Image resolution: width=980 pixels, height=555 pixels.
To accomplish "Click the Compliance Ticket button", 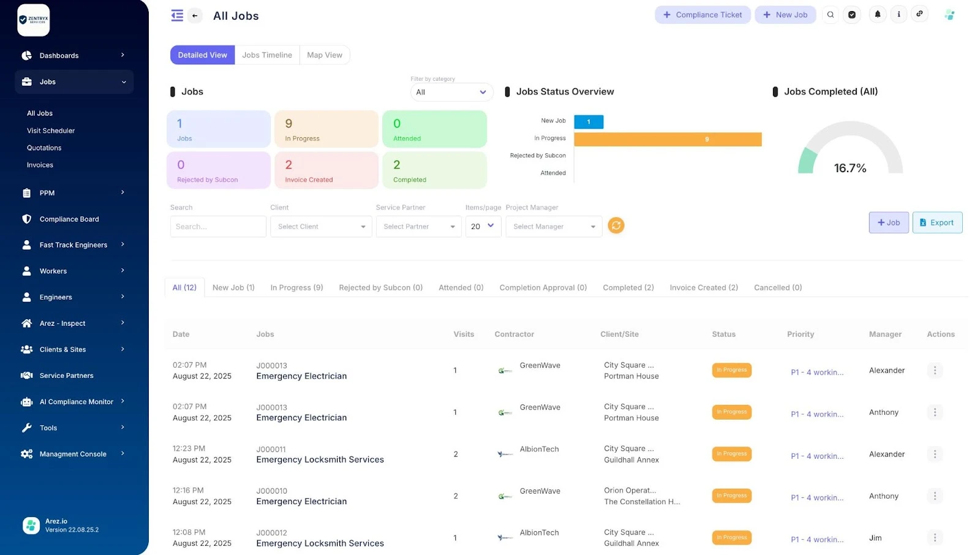I will (x=702, y=15).
